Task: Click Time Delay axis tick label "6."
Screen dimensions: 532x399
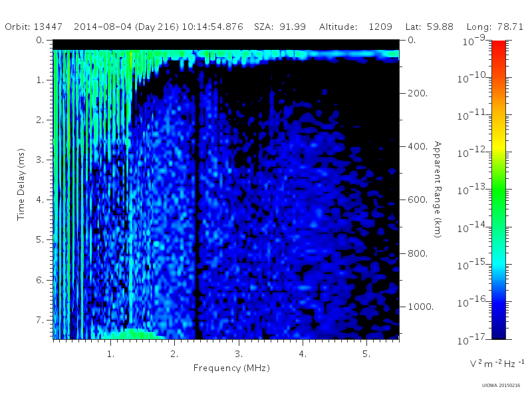Action: (40, 280)
